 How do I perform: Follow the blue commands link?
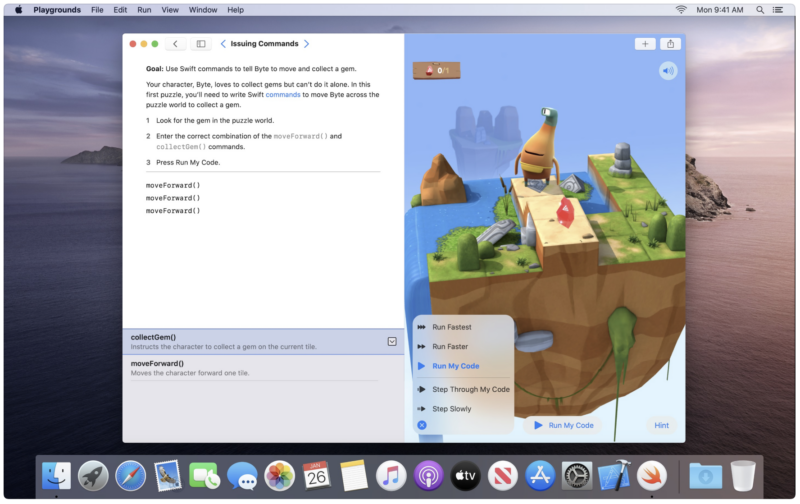[x=283, y=95]
